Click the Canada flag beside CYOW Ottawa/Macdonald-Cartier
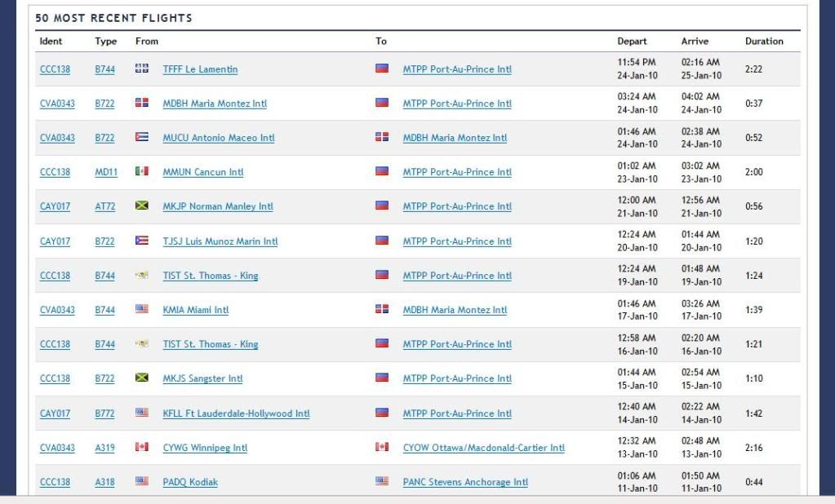 coord(381,448)
